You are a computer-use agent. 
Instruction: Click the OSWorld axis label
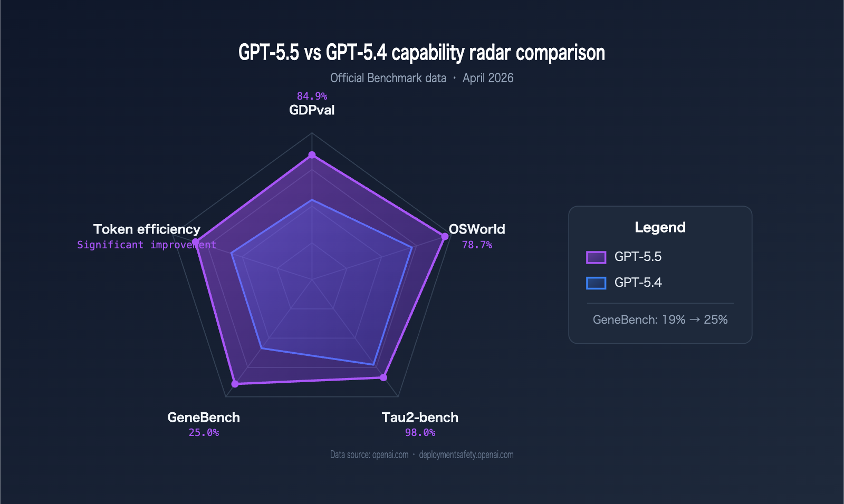pyautogui.click(x=477, y=229)
